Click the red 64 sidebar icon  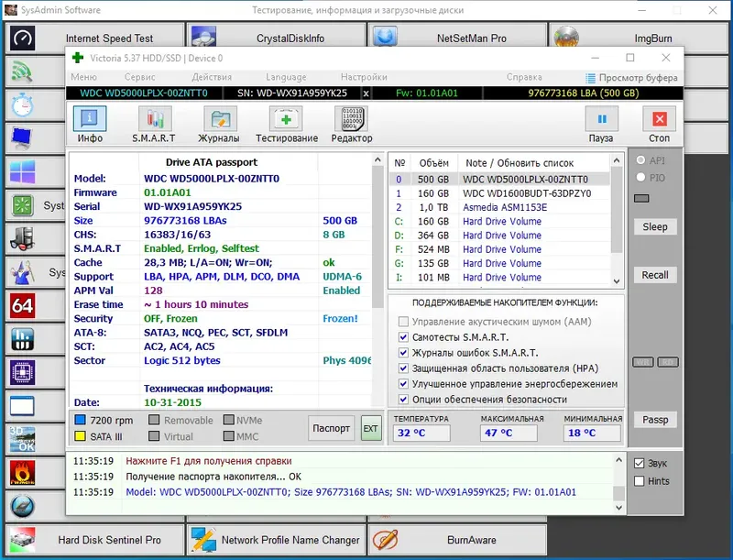(x=22, y=306)
